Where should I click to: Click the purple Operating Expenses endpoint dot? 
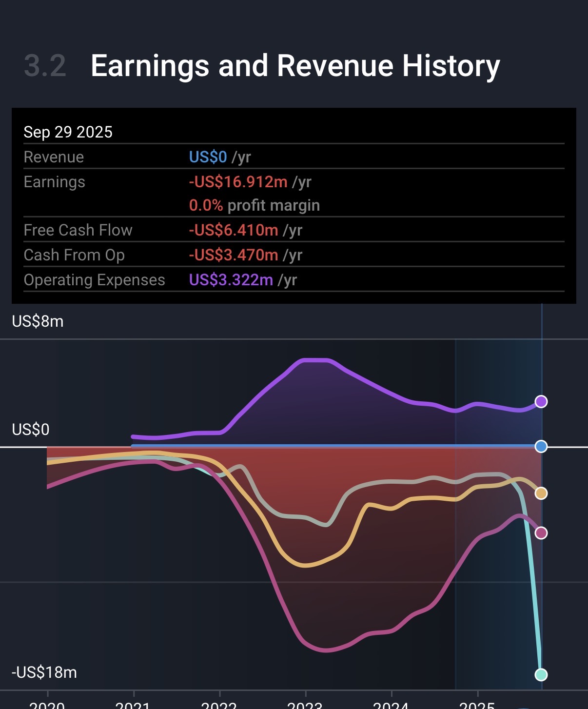[541, 401]
